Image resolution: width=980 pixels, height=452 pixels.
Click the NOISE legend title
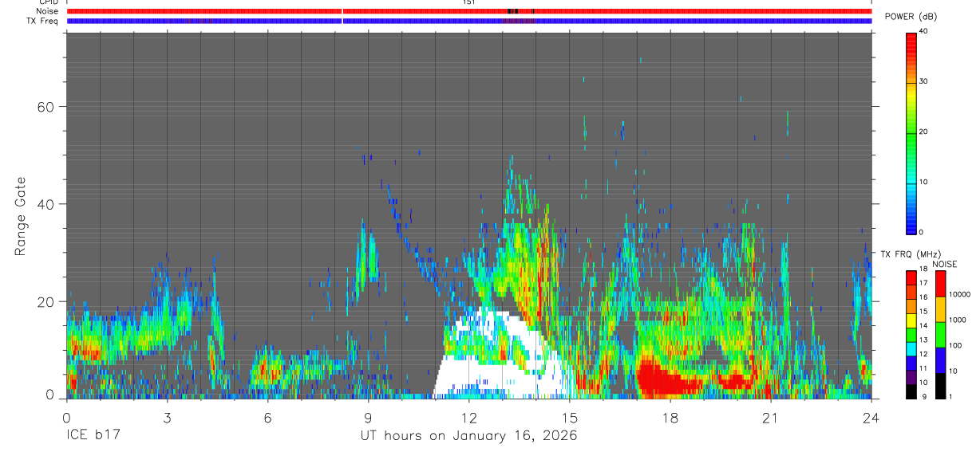point(945,264)
